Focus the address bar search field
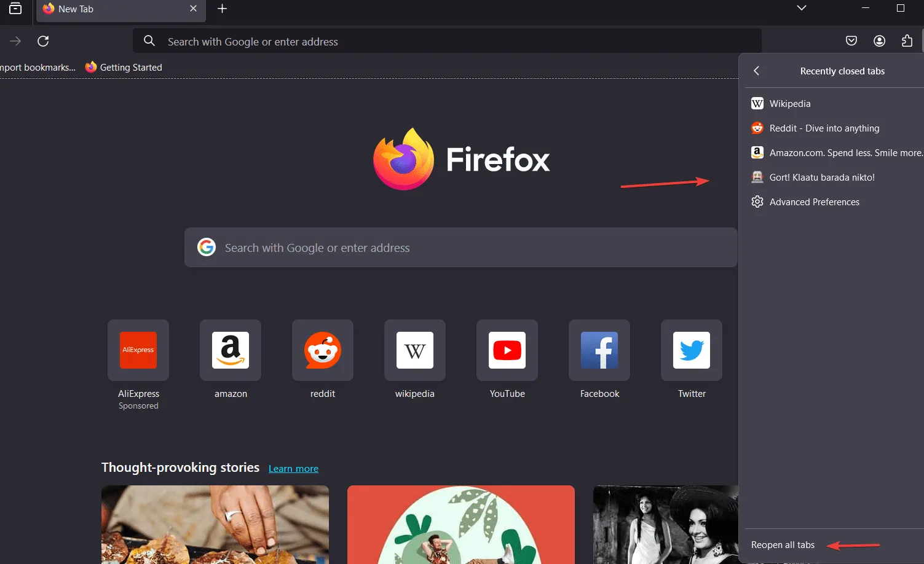The height and width of the screenshot is (564, 924). point(447,41)
